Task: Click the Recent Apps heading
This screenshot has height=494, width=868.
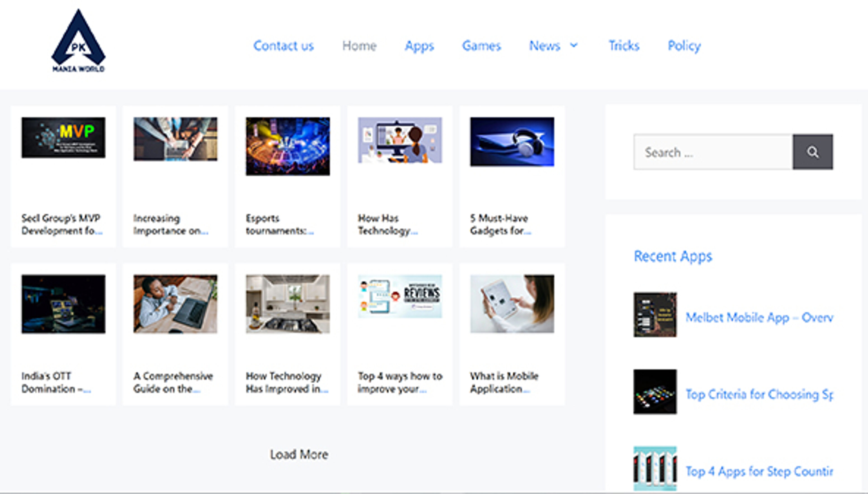Action: [x=672, y=256]
